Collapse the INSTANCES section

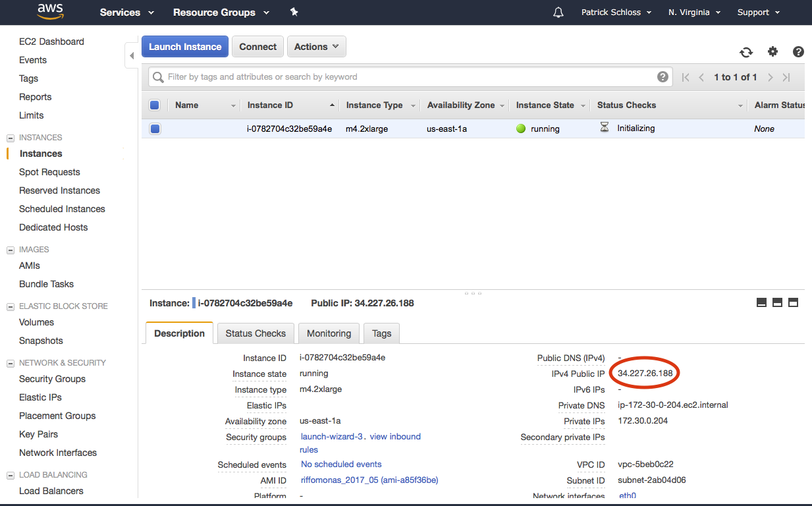click(9, 137)
